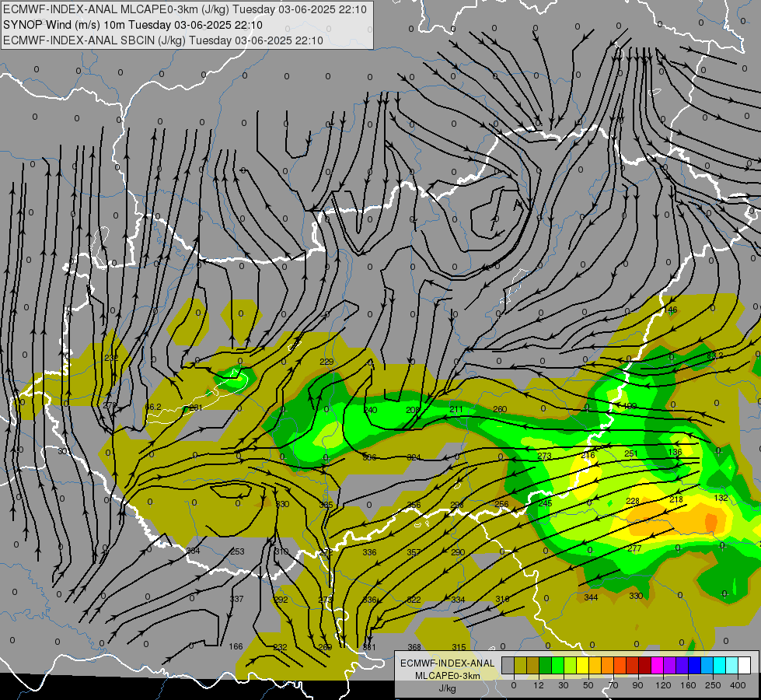Click the map value 166
Viewport: 761px width, 700px height.
pyautogui.click(x=236, y=646)
